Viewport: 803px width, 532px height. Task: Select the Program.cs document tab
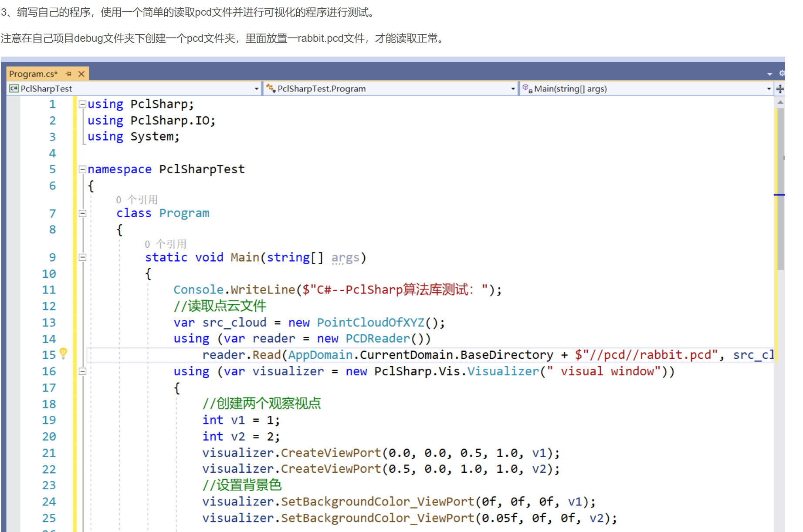pyautogui.click(x=34, y=74)
